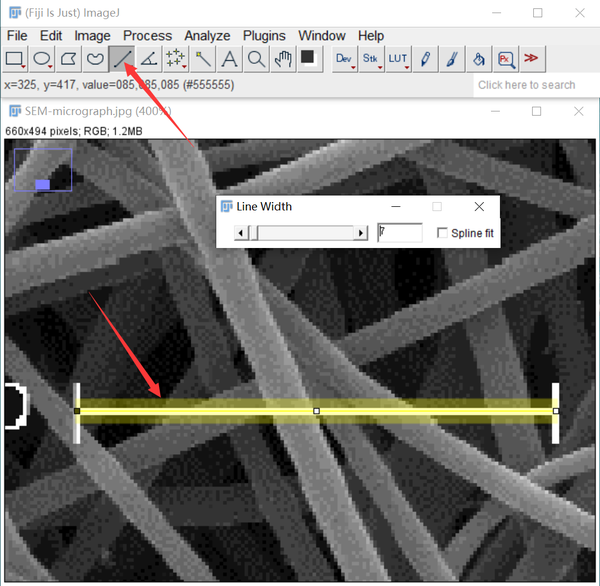600x586 pixels.
Task: Select the Hand scrolling tool
Action: 283,59
